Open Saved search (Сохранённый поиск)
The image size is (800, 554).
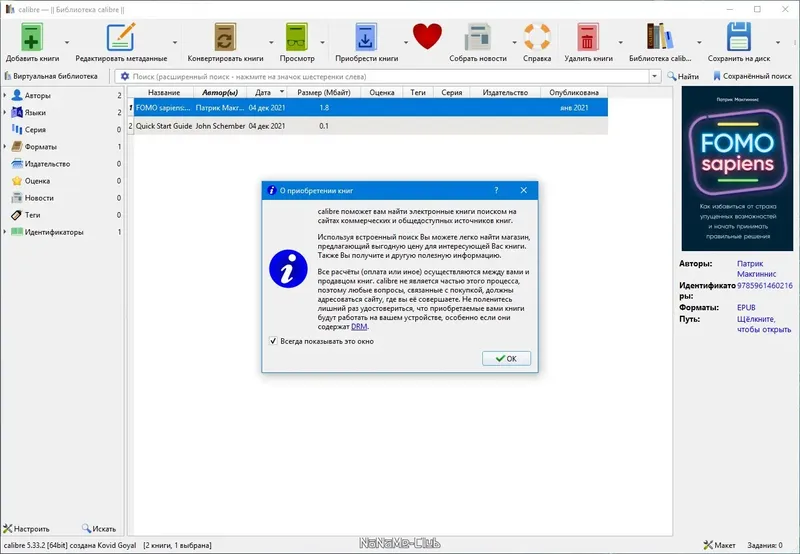[x=752, y=76]
